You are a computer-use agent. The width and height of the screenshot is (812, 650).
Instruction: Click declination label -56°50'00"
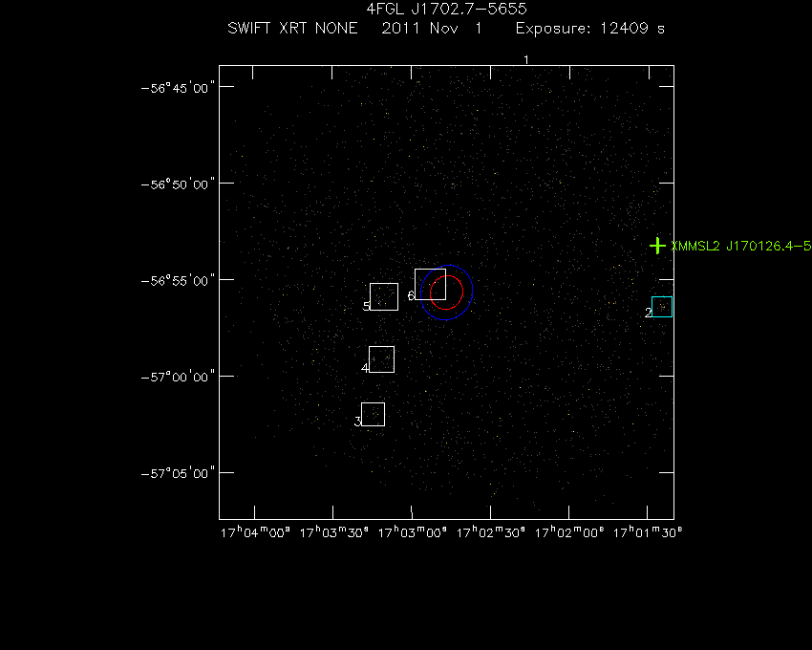(x=178, y=184)
